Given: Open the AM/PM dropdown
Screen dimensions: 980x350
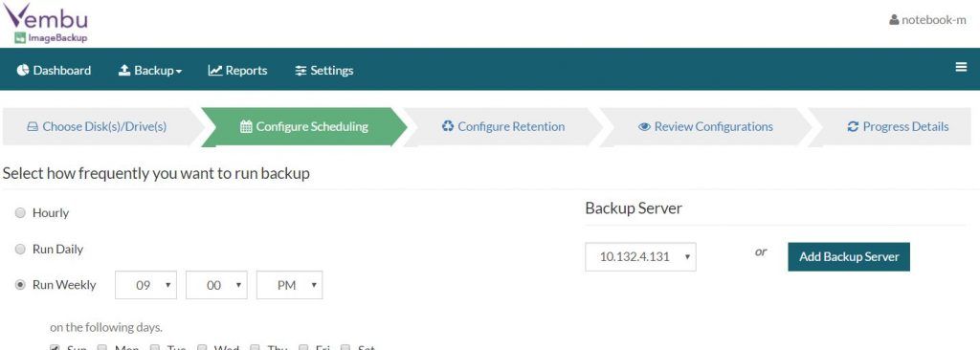Looking at the screenshot, I should (x=289, y=285).
